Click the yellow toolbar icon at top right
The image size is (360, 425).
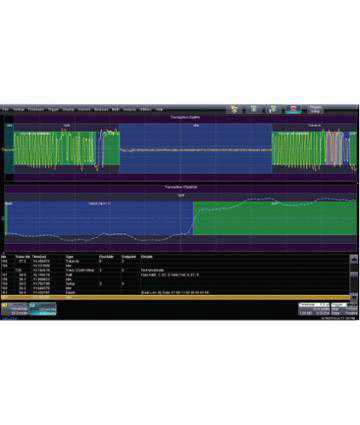pyautogui.click(x=234, y=109)
